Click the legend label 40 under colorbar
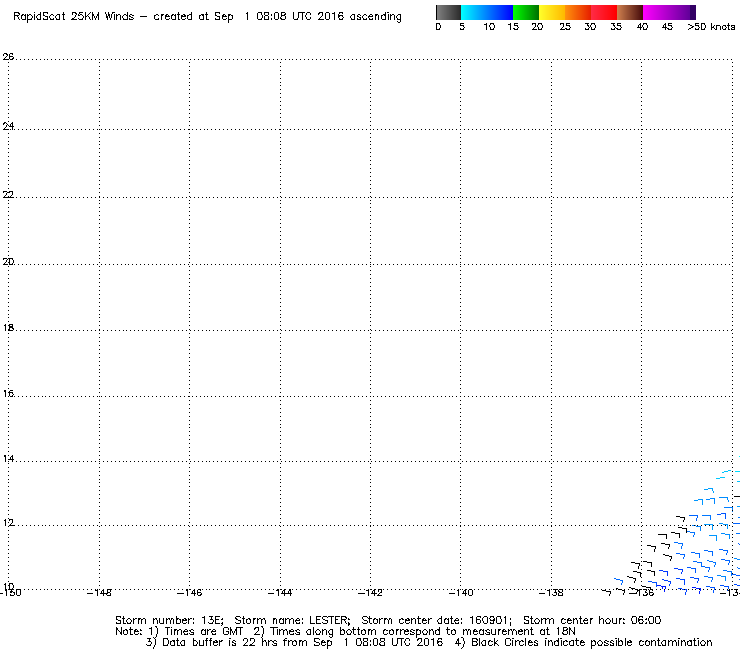Screen dimensions: 740x650 click(642, 27)
